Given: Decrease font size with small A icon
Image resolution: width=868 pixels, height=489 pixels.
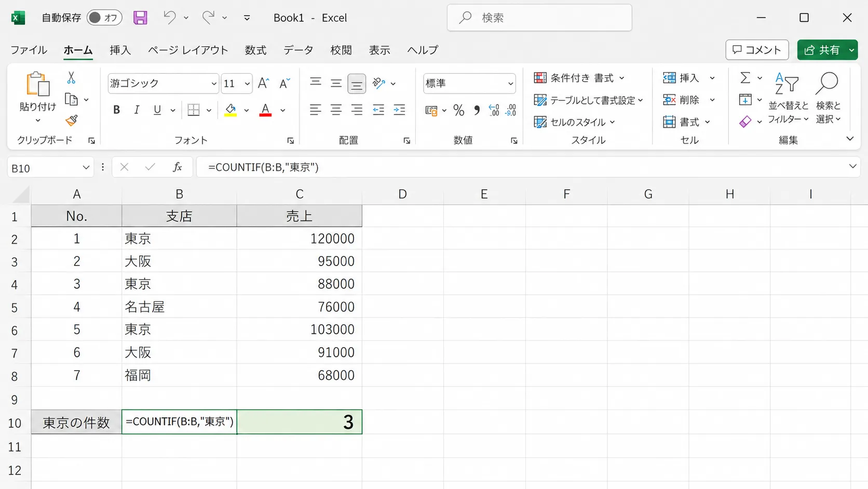Looking at the screenshot, I should point(284,83).
